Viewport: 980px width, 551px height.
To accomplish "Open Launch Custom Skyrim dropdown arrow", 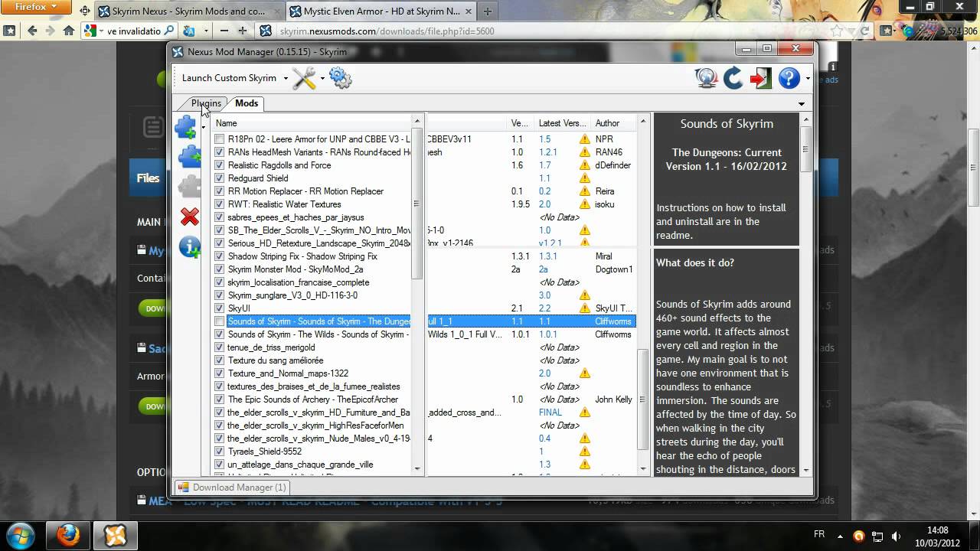I will point(286,78).
